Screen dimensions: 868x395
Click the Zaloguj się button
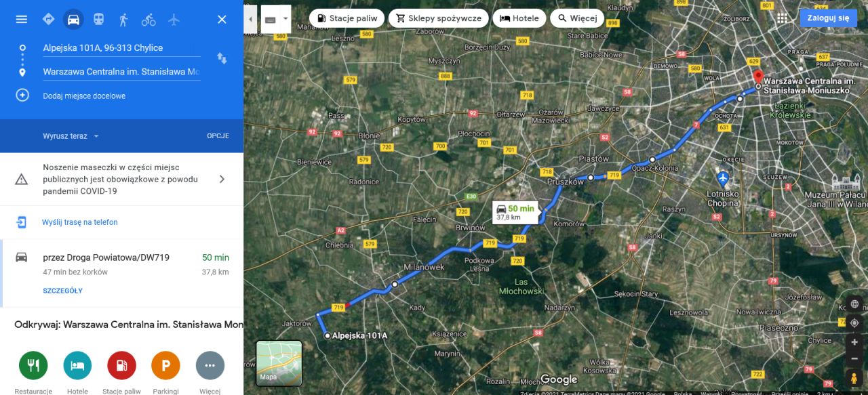point(828,18)
